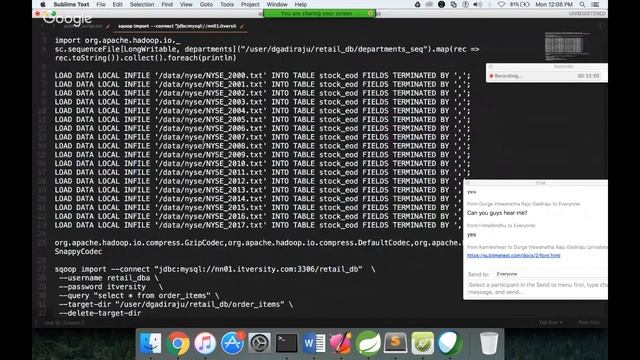Click the red Recording indicator dot
The width and height of the screenshot is (640, 360).
(x=491, y=76)
